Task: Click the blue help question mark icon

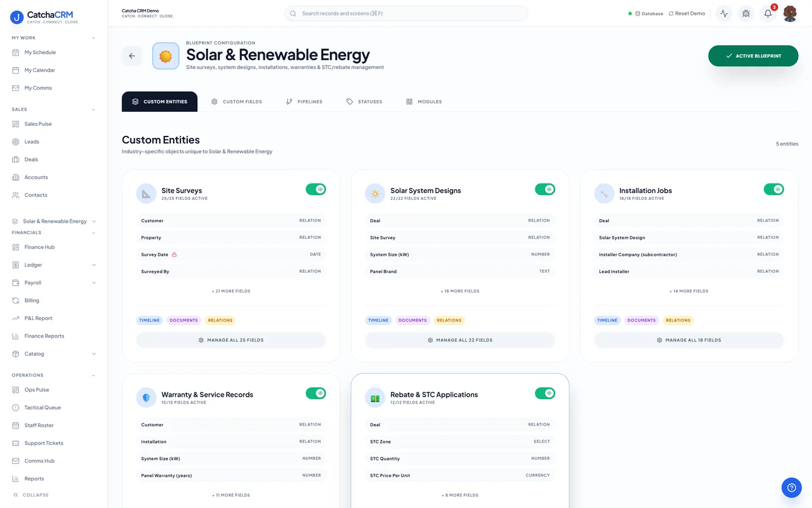Action: pos(791,488)
